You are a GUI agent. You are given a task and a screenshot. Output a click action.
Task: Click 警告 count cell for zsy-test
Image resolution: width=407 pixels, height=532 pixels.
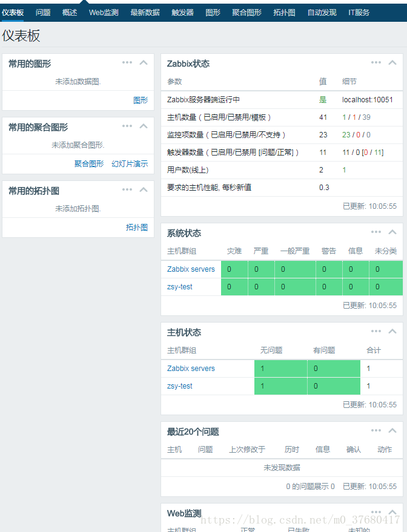(329, 287)
